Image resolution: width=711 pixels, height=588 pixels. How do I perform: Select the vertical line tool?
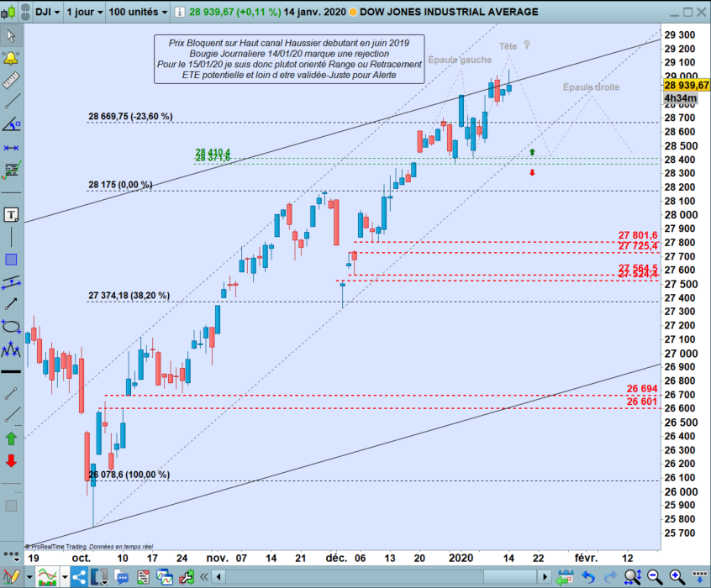(x=11, y=237)
